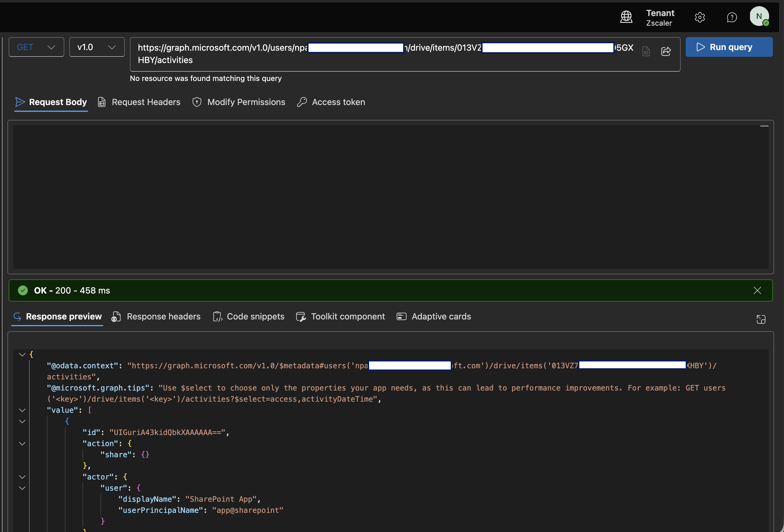Collapse the "value" array in response
This screenshot has width=784, height=532.
(22, 410)
